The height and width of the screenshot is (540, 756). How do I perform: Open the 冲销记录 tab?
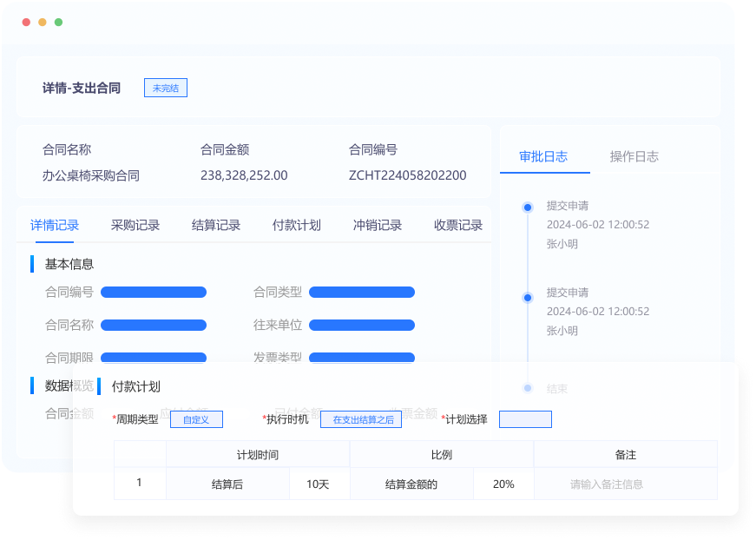point(378,225)
